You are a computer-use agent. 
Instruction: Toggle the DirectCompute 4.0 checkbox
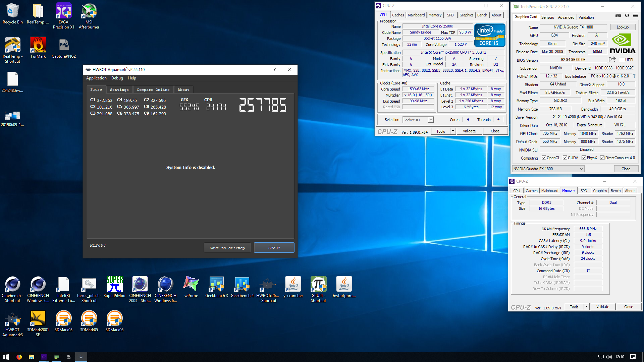click(x=602, y=158)
